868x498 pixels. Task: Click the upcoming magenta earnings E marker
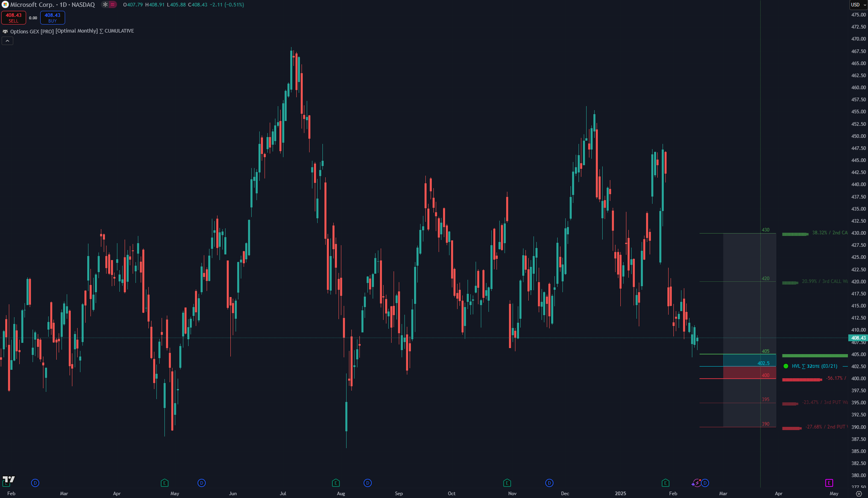[829, 483]
